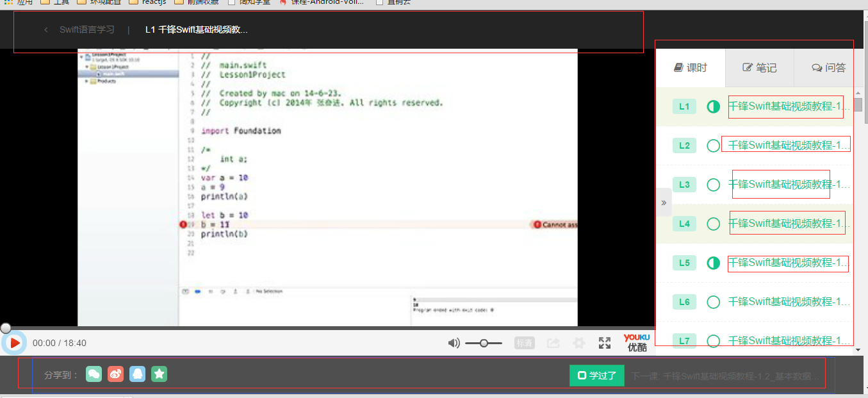The width and height of the screenshot is (868, 398).
Task: Go to next lesson 下一课 link
Action: pos(725,376)
